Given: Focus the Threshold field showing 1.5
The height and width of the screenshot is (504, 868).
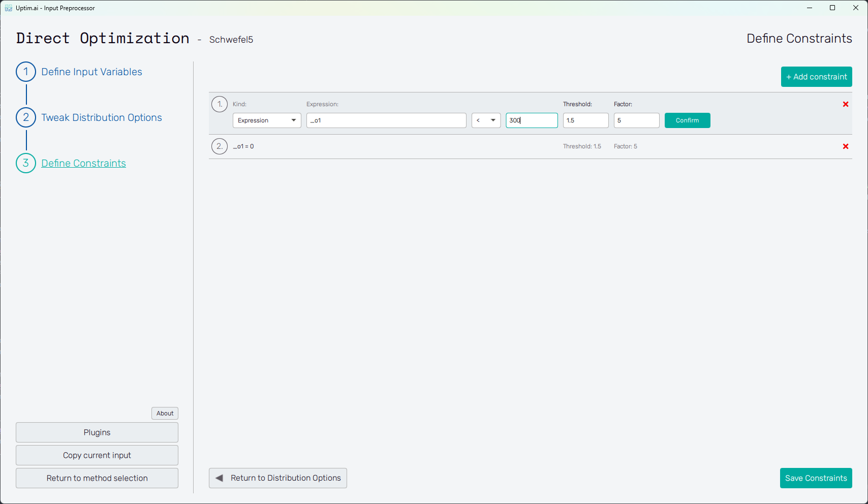Looking at the screenshot, I should point(585,120).
